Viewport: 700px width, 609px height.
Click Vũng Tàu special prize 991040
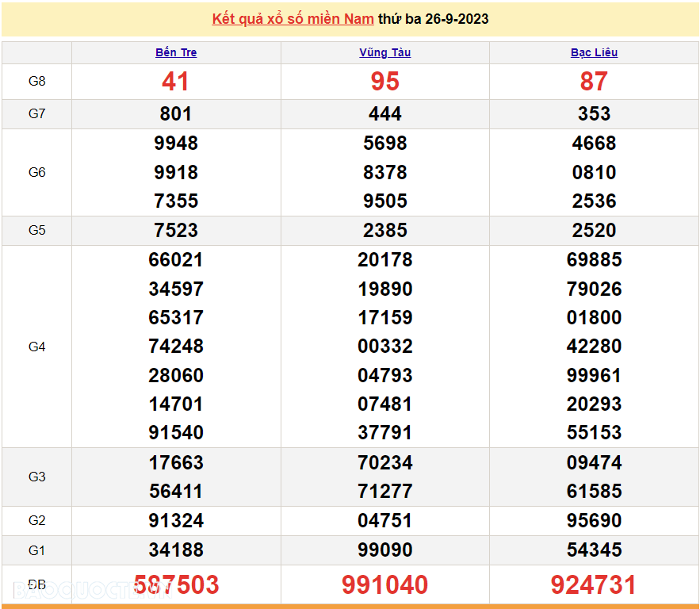(x=384, y=585)
